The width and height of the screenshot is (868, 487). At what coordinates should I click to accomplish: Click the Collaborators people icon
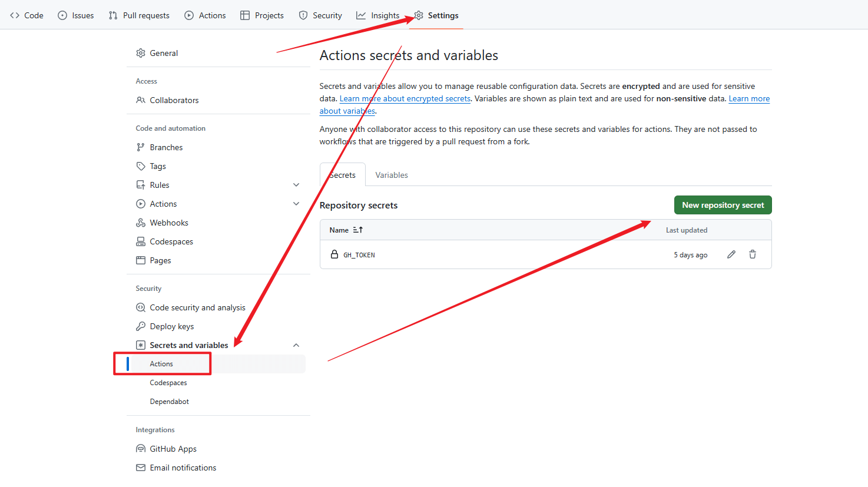(141, 100)
